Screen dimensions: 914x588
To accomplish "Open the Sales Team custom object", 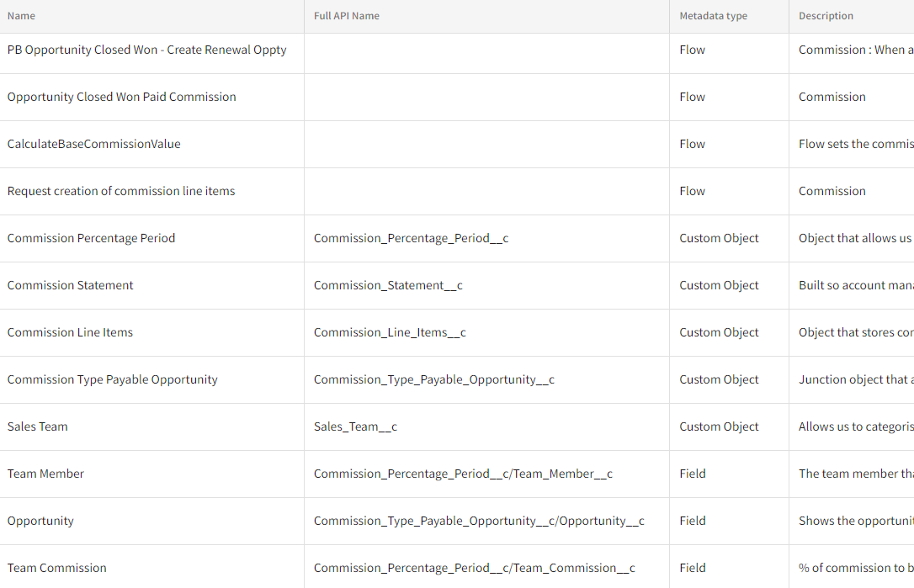I will point(37,426).
